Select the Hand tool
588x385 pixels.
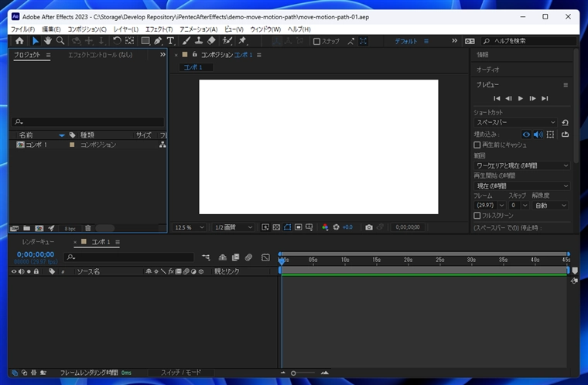tap(48, 41)
